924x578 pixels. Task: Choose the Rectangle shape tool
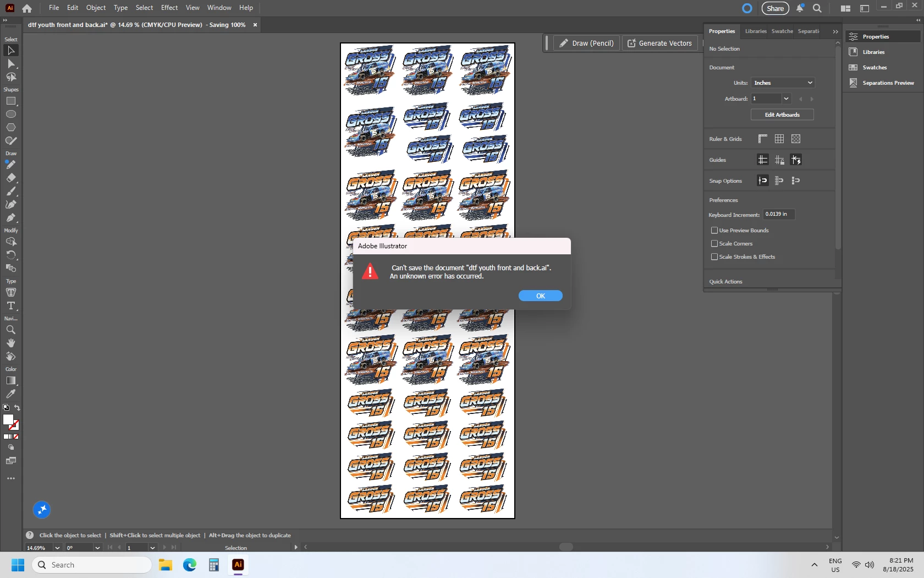pos(11,101)
